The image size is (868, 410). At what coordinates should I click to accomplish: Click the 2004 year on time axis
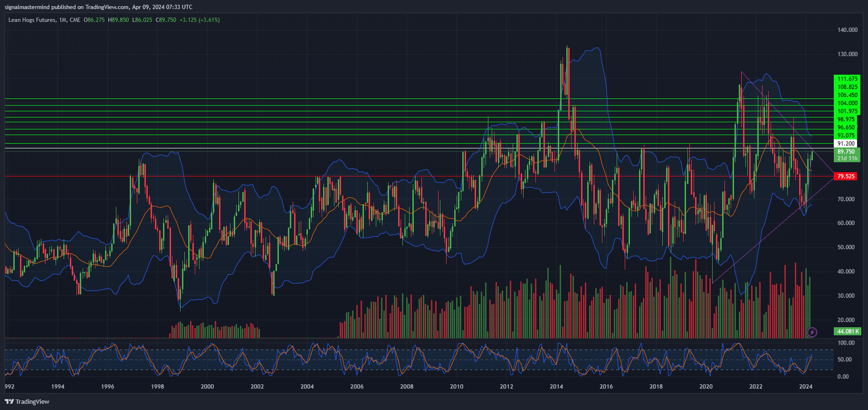(x=307, y=387)
